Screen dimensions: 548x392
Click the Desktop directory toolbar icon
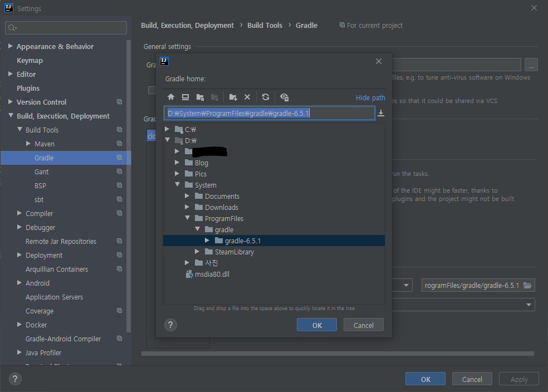[x=185, y=97]
